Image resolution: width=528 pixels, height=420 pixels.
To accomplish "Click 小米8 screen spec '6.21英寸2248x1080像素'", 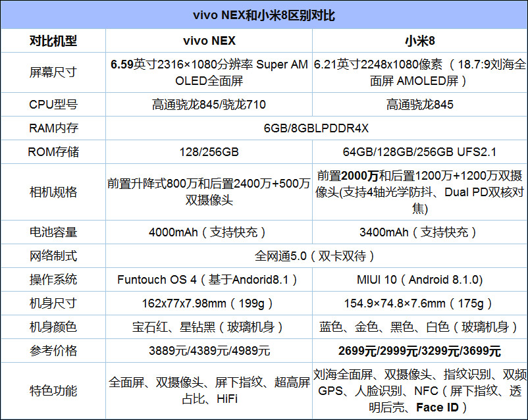I will [x=419, y=72].
